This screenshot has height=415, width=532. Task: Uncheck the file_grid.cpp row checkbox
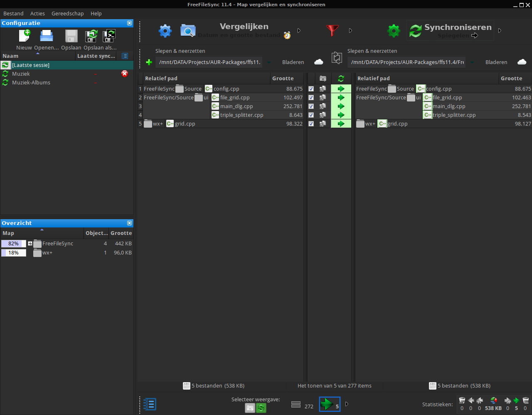(311, 97)
